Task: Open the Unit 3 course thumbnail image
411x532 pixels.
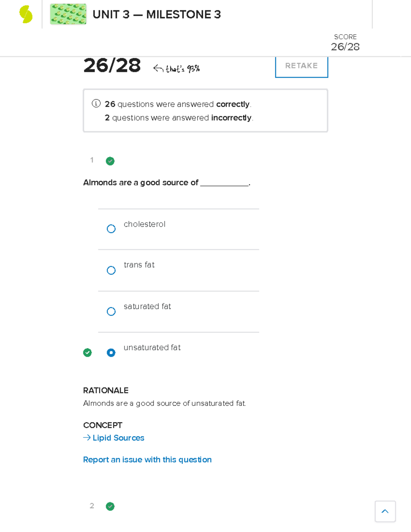Action: (68, 14)
